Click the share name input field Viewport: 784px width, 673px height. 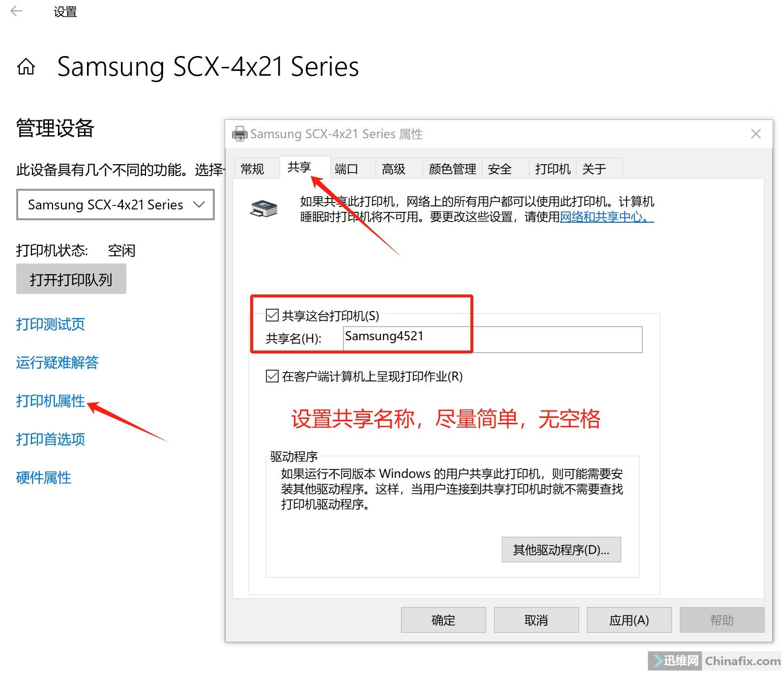493,339
